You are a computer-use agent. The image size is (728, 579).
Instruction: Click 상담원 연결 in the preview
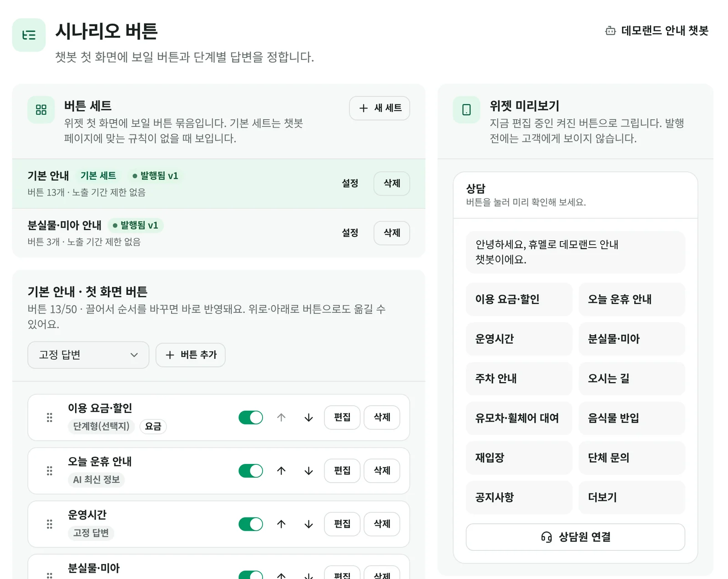[576, 537]
